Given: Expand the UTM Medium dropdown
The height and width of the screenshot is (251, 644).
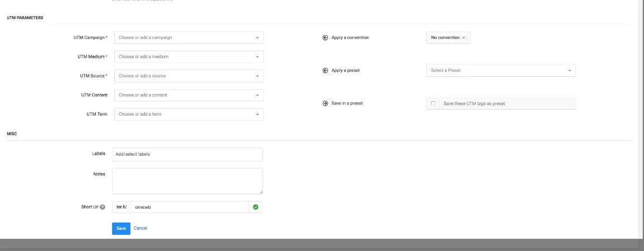Looking at the screenshot, I should (188, 57).
